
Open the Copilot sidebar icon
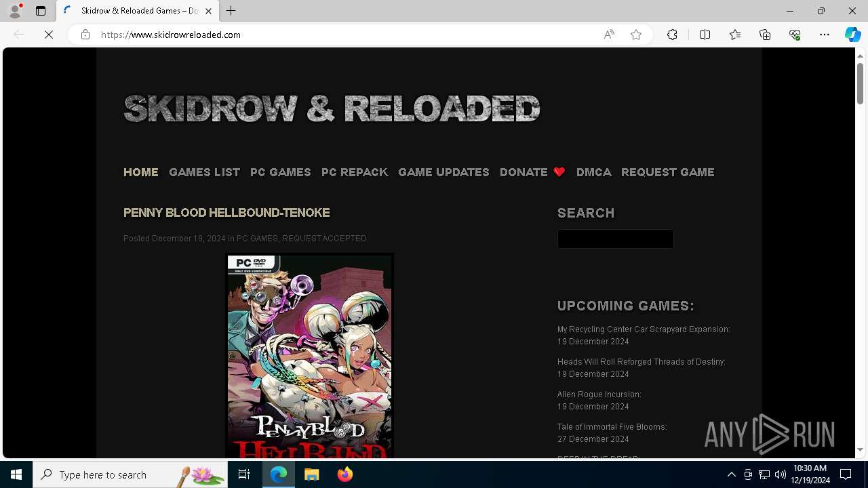point(852,35)
